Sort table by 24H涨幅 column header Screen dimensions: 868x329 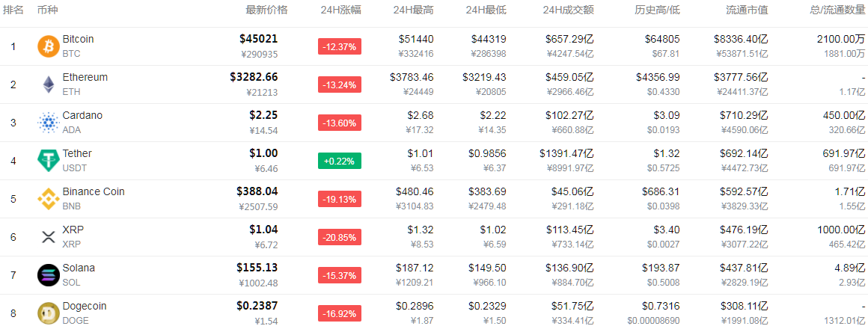coord(340,10)
